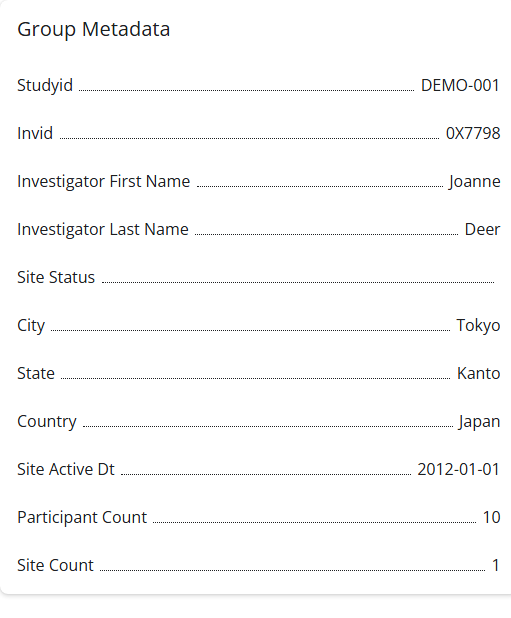Select the Investigator First Name label
This screenshot has width=511, height=618.
pyautogui.click(x=104, y=182)
